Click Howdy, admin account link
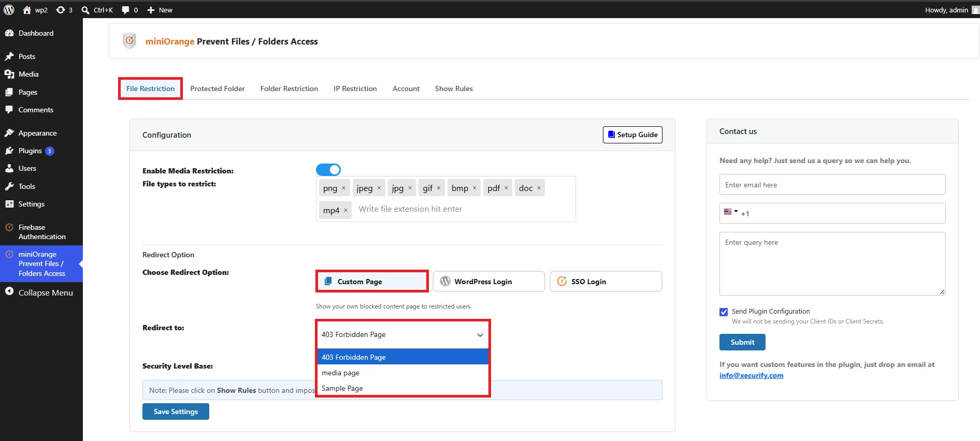 [x=952, y=10]
